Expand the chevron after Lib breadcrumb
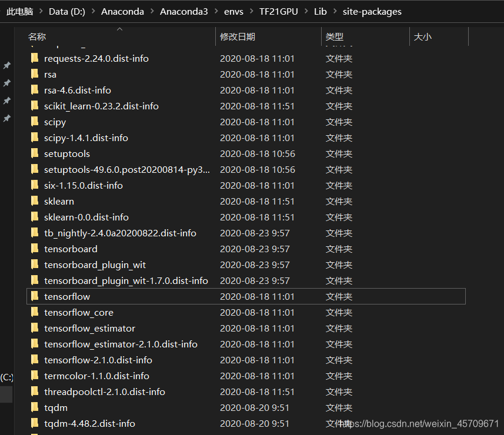The image size is (504, 435). pyautogui.click(x=335, y=11)
